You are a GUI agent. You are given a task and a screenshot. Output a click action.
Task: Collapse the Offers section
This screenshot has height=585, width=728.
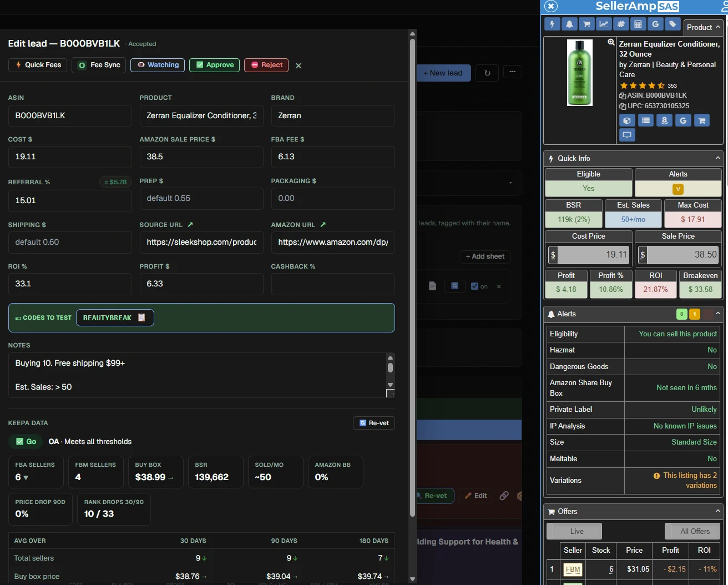pos(718,511)
